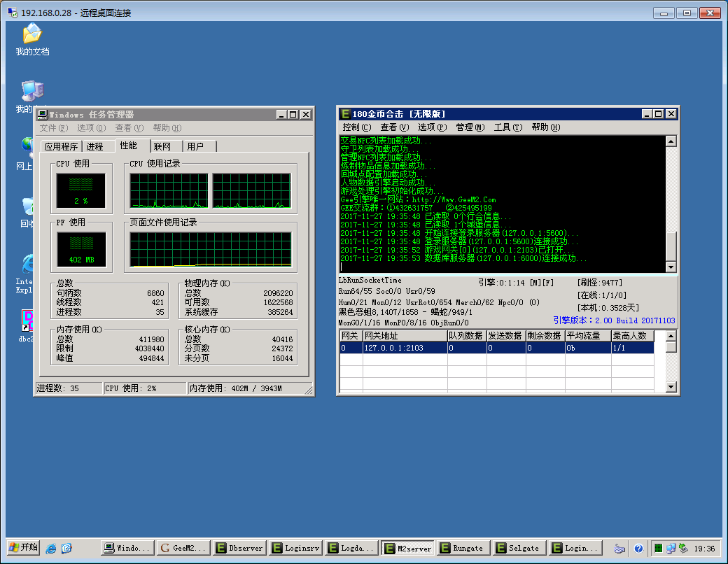
Task: Click the log line with Www.GeeM2.Com URL
Action: coord(419,199)
